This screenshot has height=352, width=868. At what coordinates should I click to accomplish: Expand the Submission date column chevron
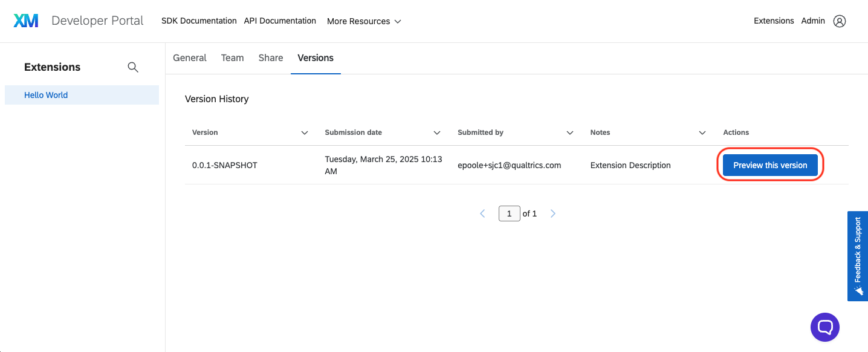[437, 132]
